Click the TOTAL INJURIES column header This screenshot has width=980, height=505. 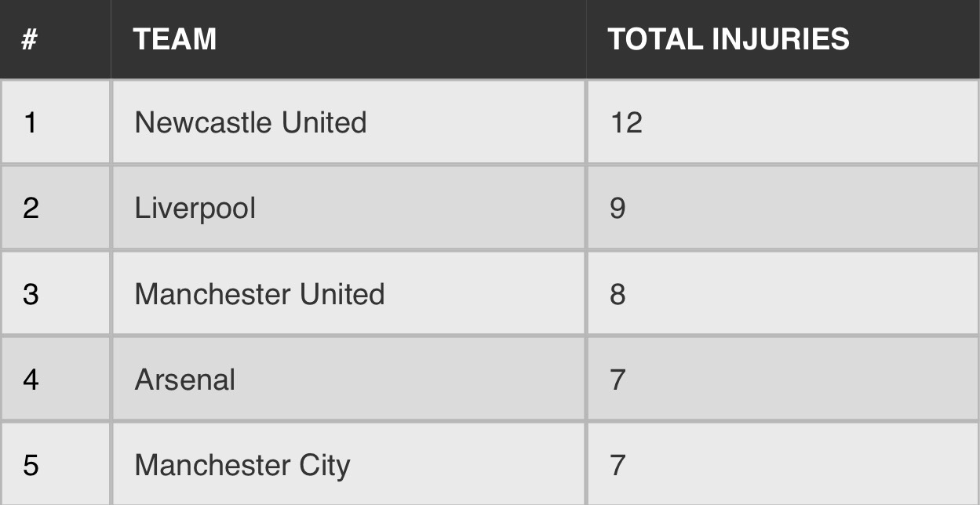[x=783, y=39]
